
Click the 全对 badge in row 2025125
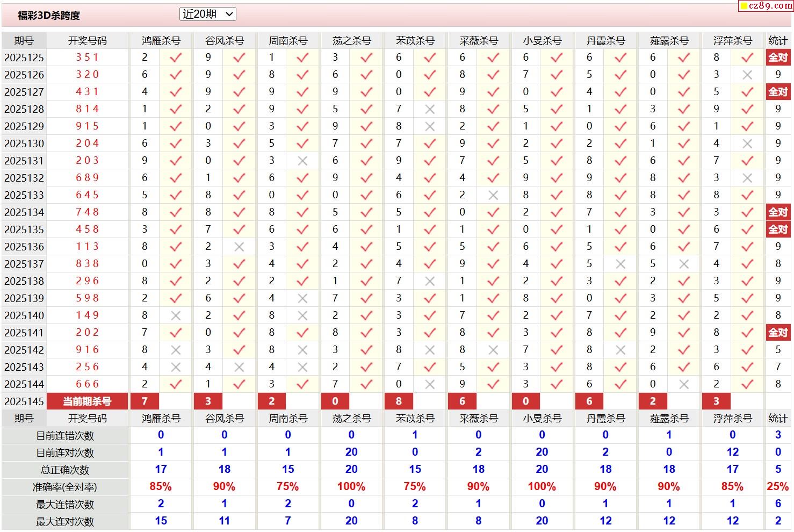click(777, 57)
